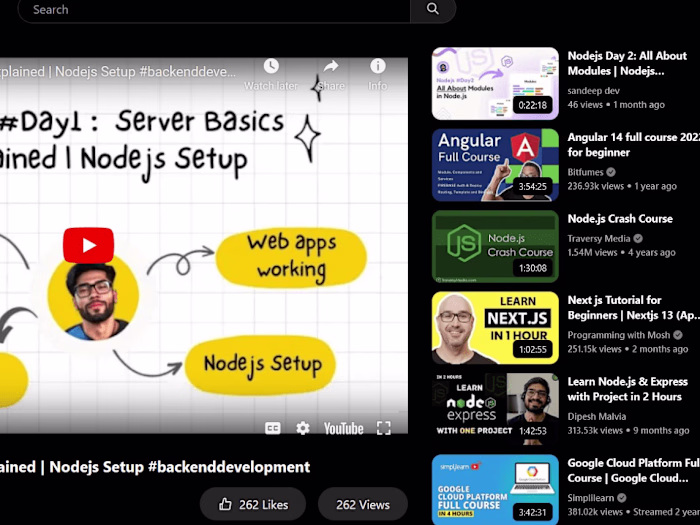Click Bitfumes verified badge icon
This screenshot has width=700, height=525.
pyautogui.click(x=611, y=172)
